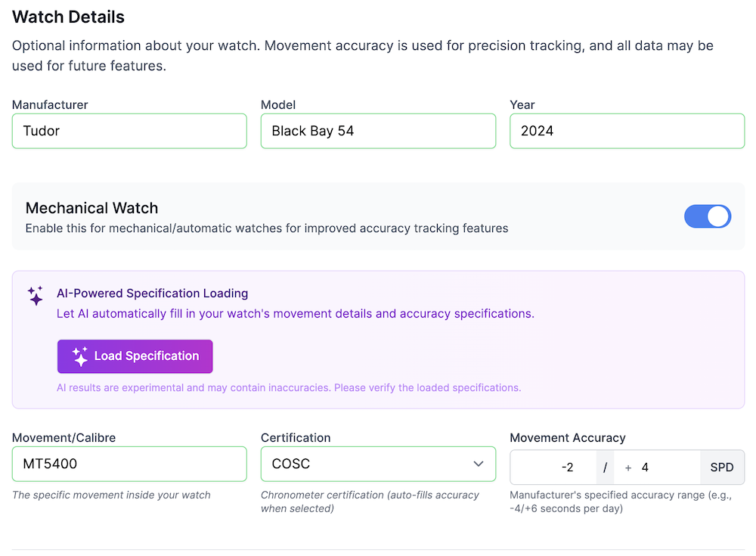
Task: Click the Mechanical Watch section title
Action: [91, 208]
